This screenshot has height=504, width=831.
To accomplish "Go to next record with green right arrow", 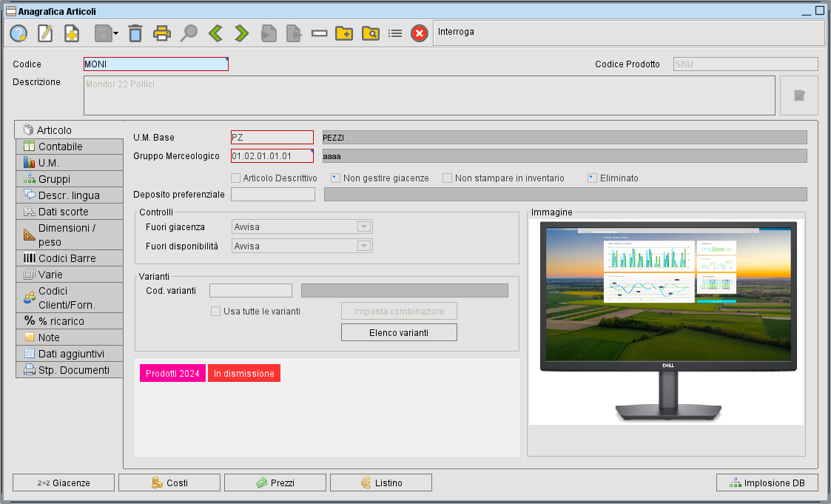I will point(241,33).
